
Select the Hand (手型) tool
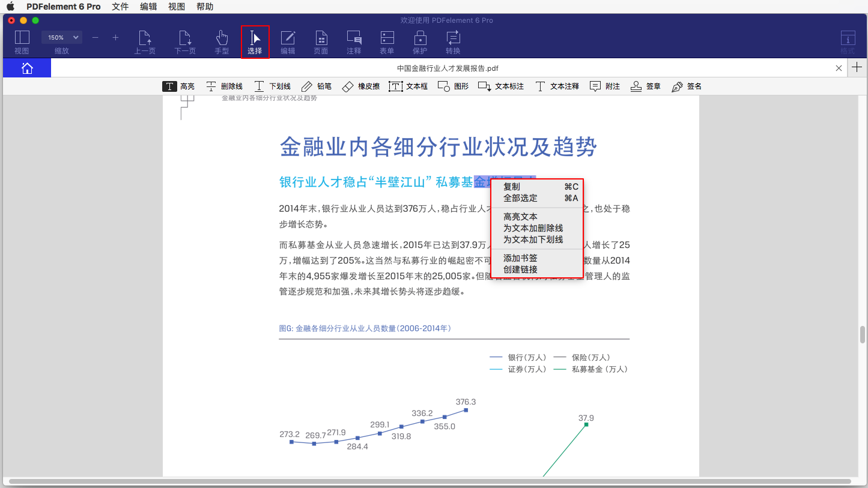pyautogui.click(x=222, y=41)
